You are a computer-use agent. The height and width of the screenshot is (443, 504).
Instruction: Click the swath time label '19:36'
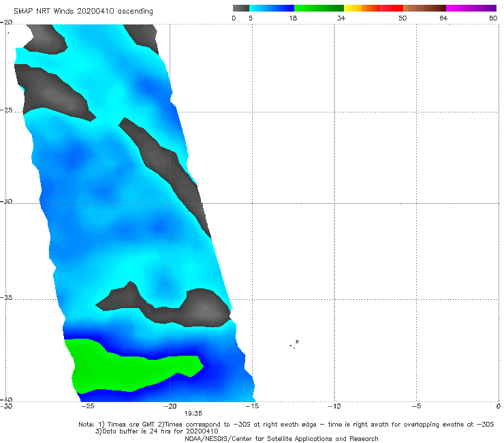[193, 414]
